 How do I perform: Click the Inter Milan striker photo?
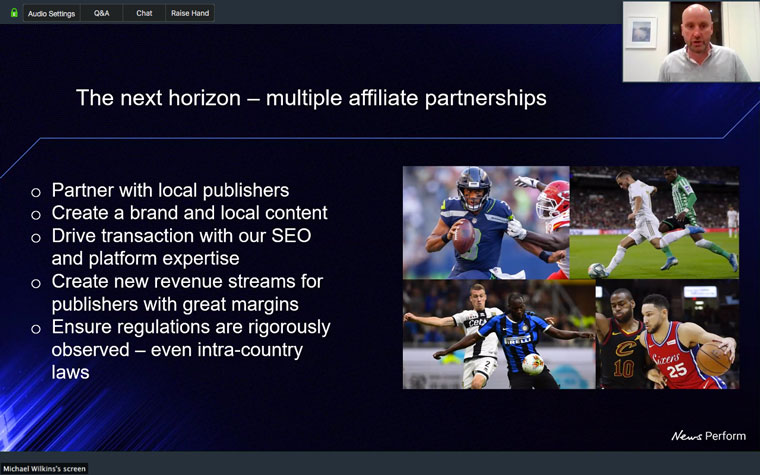pyautogui.click(x=499, y=334)
